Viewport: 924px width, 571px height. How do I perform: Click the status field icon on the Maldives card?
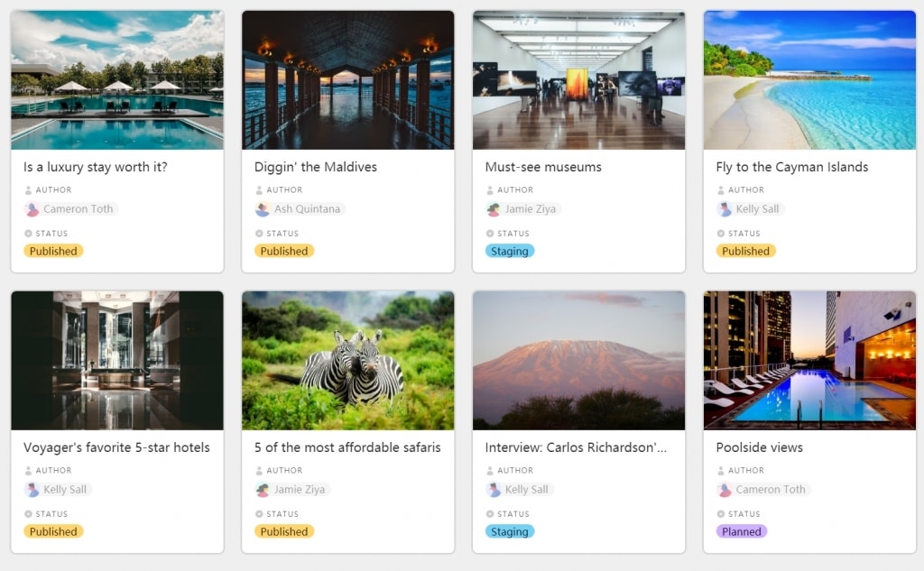259,234
